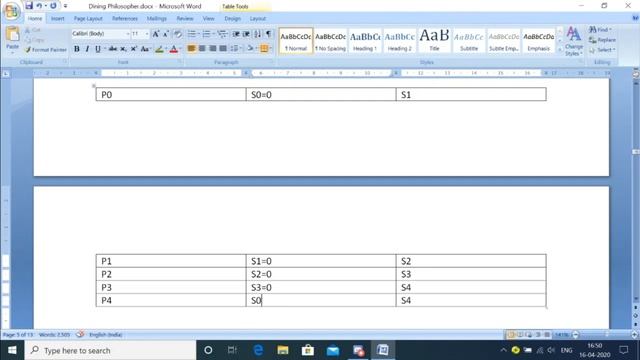
Task: Switch to Print Layout view
Action: 511,335
